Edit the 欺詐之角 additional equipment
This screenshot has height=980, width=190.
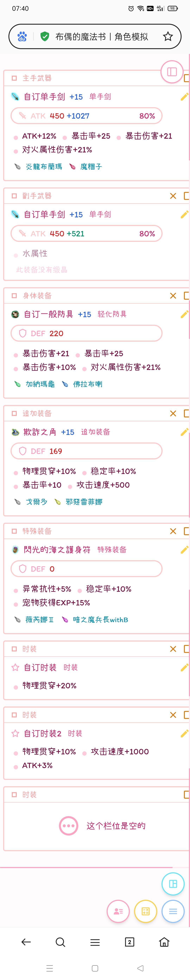click(184, 432)
